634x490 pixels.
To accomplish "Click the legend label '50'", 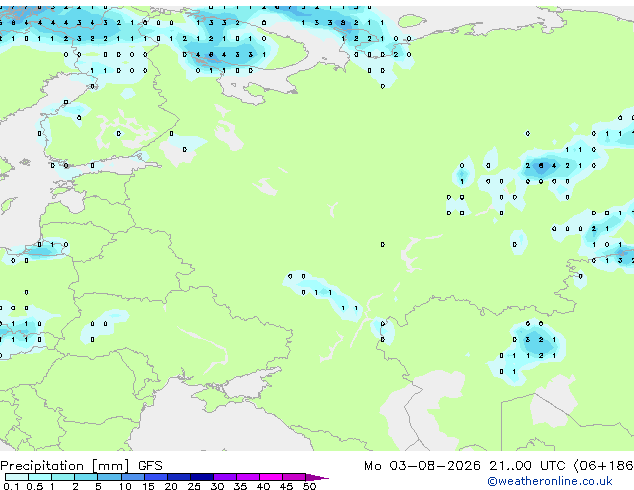I will [309, 486].
